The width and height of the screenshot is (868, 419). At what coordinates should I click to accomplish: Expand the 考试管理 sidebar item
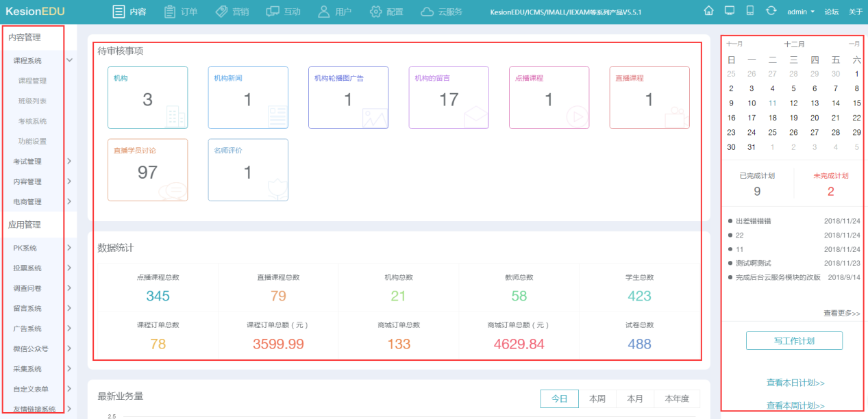click(69, 162)
